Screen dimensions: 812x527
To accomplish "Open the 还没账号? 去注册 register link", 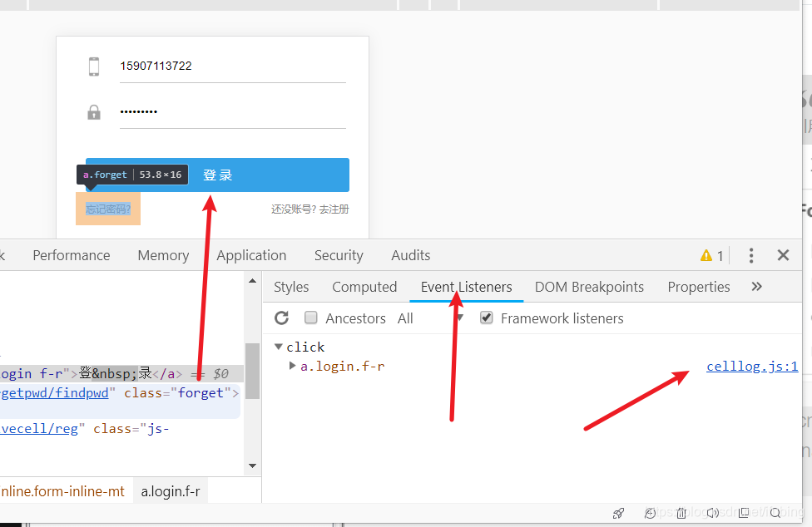I will (x=309, y=209).
